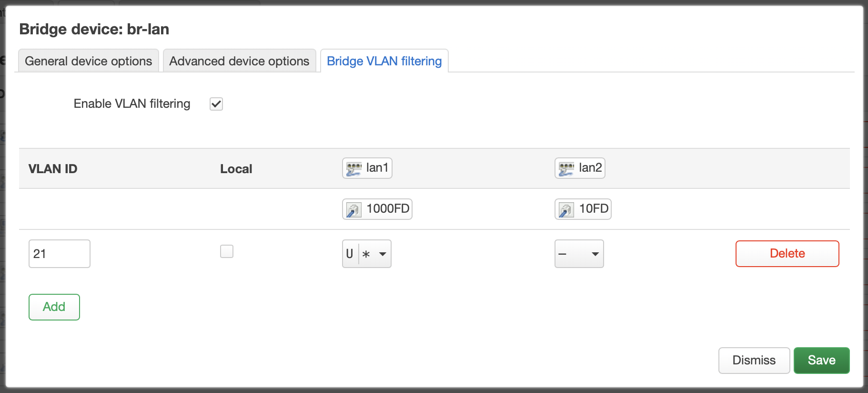Click the arrow on the lan2 membership dropdown
This screenshot has width=868, height=393.
click(595, 254)
